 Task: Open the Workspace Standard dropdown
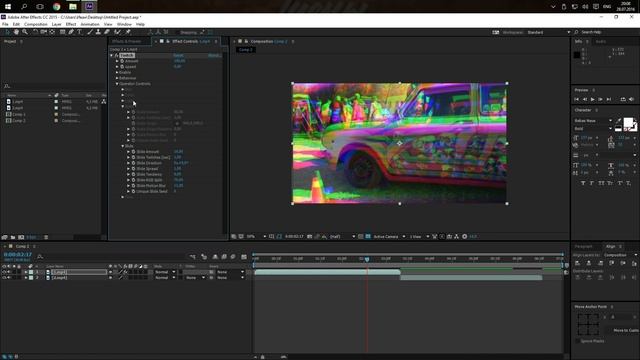pyautogui.click(x=549, y=32)
